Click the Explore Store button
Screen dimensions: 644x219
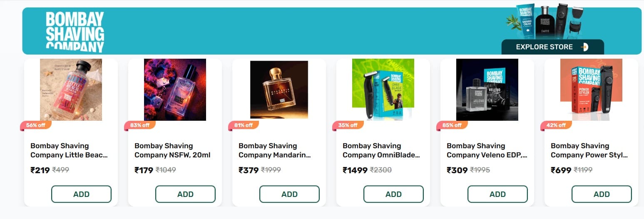point(552,47)
